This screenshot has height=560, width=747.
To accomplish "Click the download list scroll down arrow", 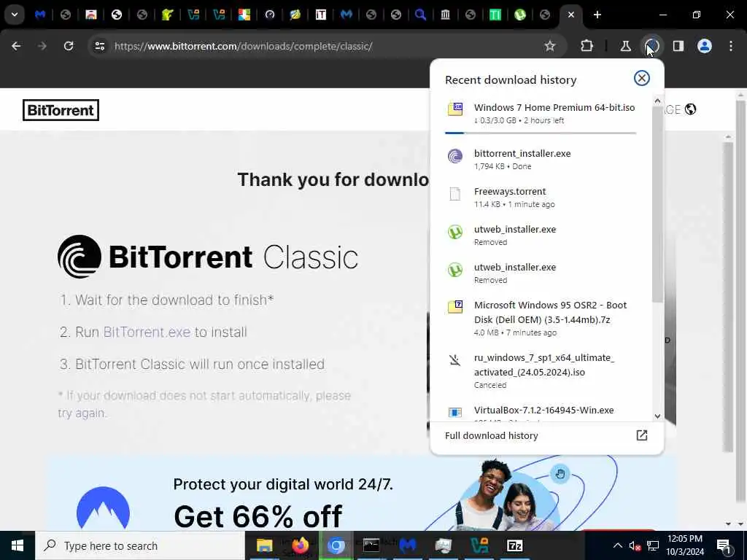I will click(x=657, y=416).
